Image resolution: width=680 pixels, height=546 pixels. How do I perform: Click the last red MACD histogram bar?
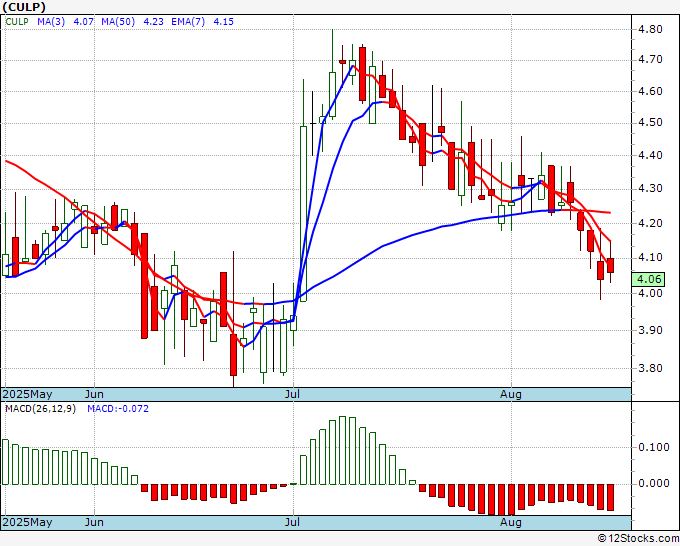(x=610, y=497)
